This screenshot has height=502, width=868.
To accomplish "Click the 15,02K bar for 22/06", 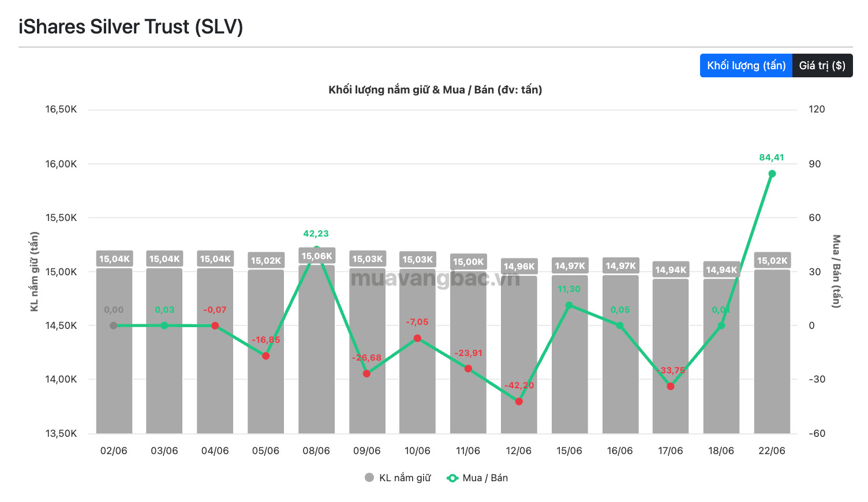I will tap(772, 351).
